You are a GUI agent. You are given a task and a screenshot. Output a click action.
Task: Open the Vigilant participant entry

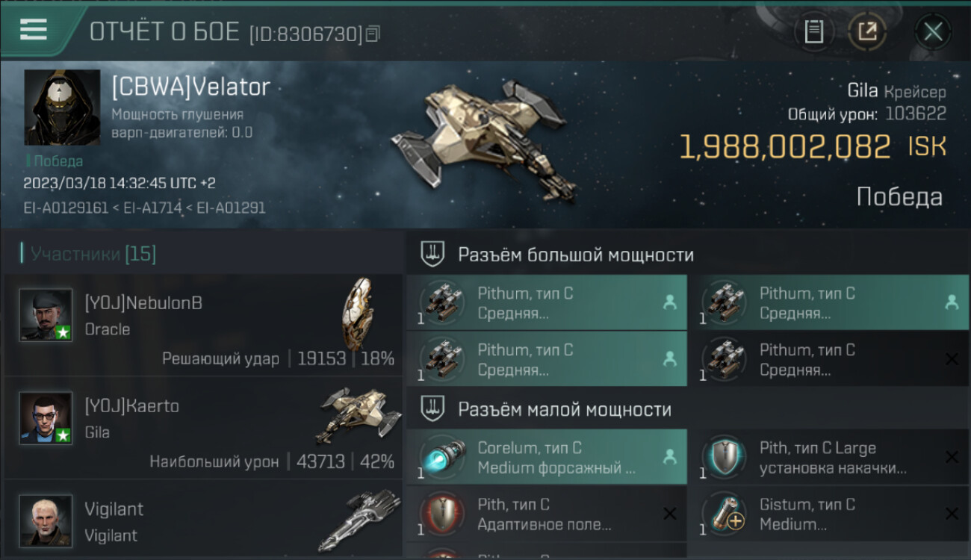203,520
